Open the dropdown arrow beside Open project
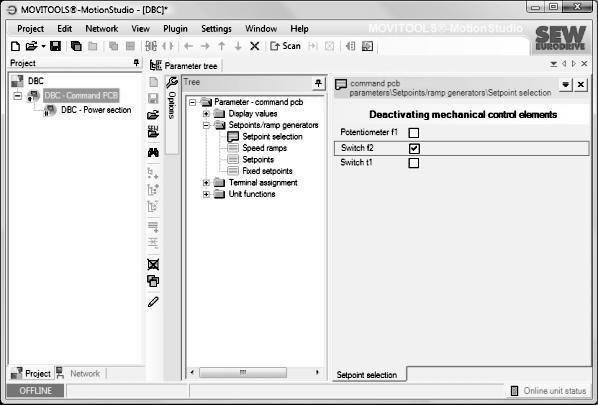The image size is (598, 405). pyautogui.click(x=43, y=47)
